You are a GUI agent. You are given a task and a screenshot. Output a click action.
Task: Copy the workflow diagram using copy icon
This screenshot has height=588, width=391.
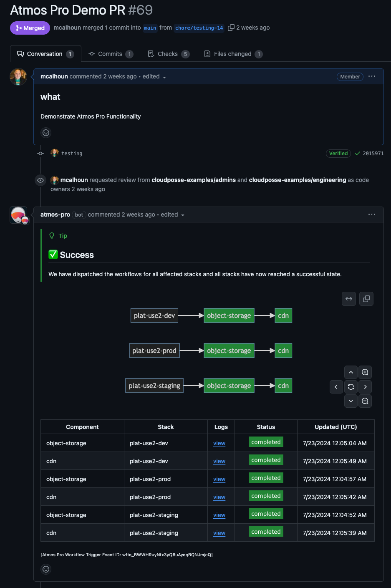point(366,299)
